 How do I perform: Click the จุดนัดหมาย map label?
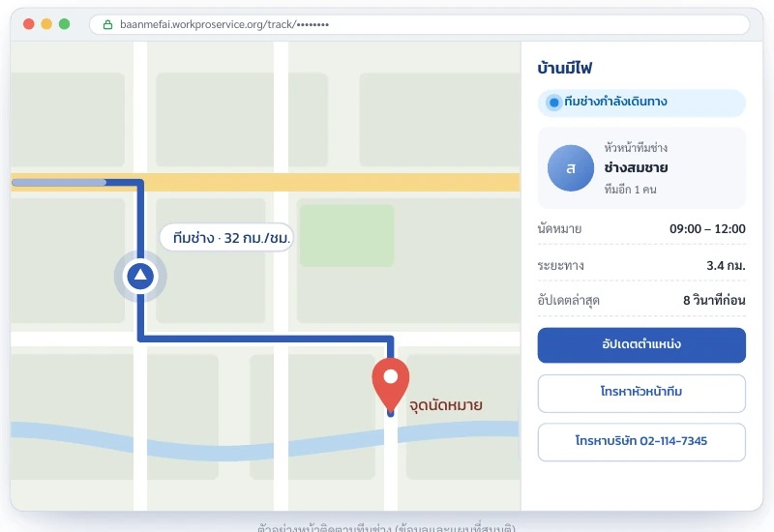coord(446,405)
